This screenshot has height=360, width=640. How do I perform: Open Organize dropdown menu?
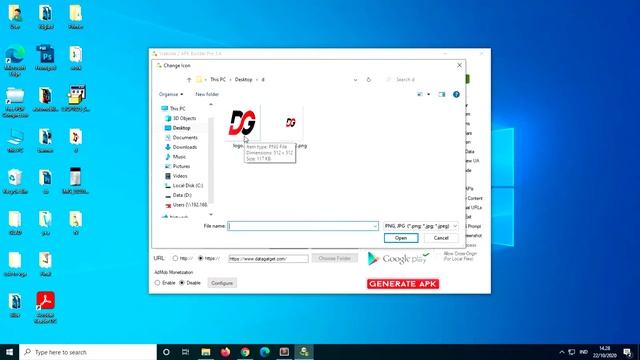[171, 94]
